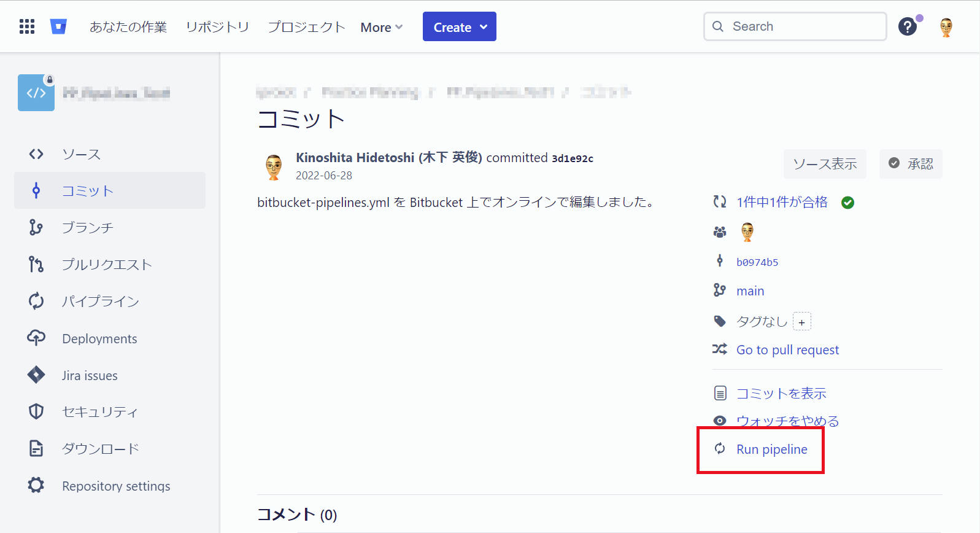Open Repository settings in the sidebar
The height and width of the screenshot is (533, 980).
(x=116, y=486)
